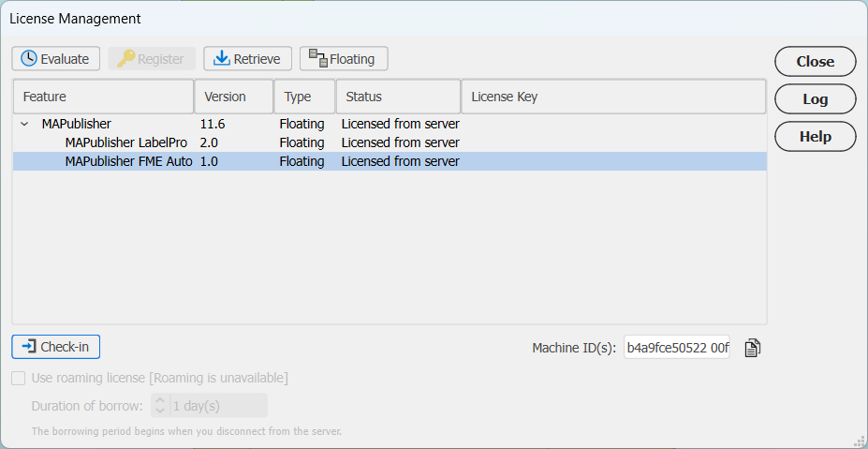Click the greyed-out Register button
The width and height of the screenshot is (868, 449).
(152, 59)
